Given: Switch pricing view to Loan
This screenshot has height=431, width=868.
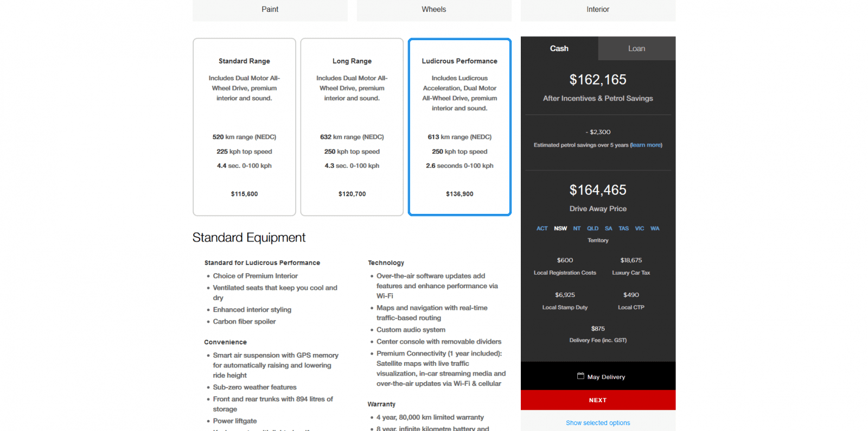Looking at the screenshot, I should 636,49.
